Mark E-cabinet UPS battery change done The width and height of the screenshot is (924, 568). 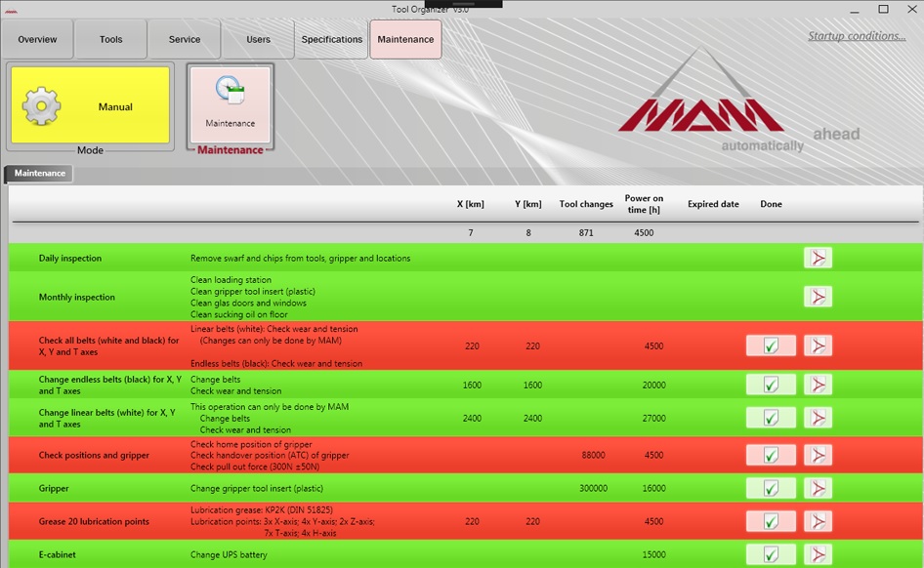pyautogui.click(x=771, y=554)
